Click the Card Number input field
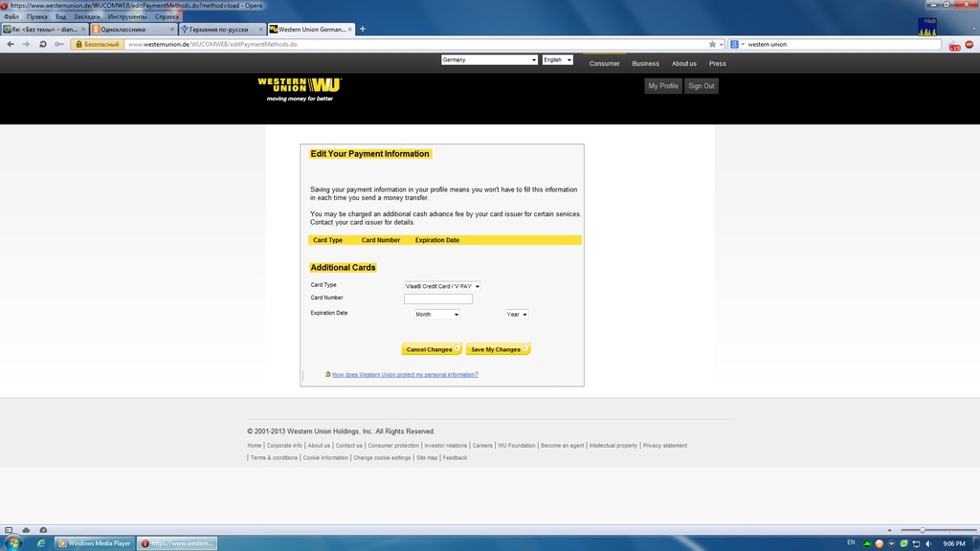Screen dimensions: 980x551 pyautogui.click(x=438, y=298)
